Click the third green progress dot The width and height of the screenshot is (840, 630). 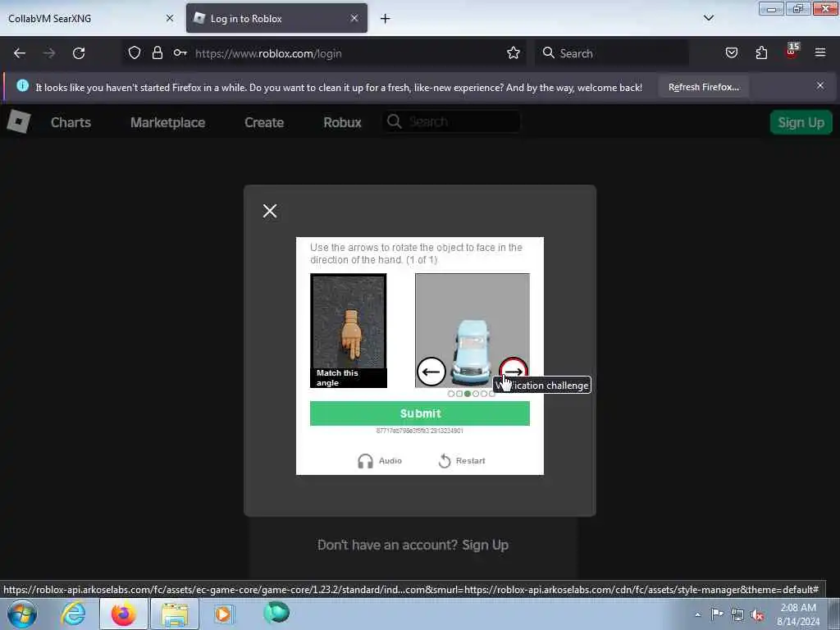point(468,394)
